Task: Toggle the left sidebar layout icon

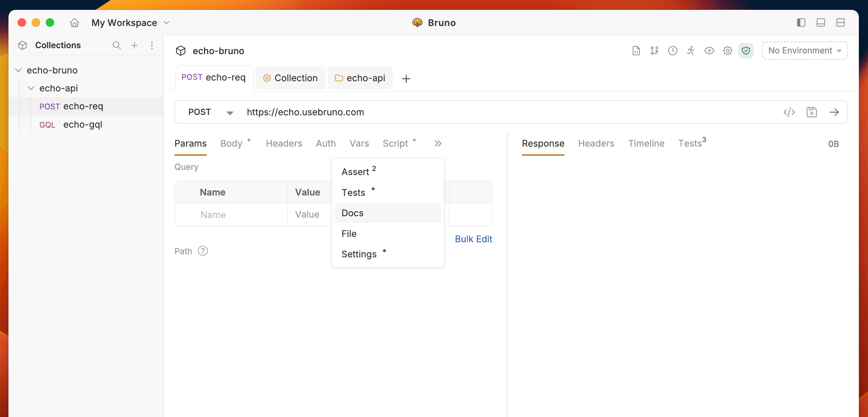Action: 801,23
